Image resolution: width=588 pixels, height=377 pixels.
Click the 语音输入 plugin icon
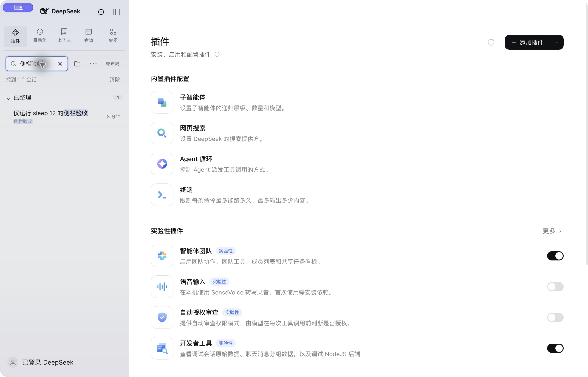[162, 287]
